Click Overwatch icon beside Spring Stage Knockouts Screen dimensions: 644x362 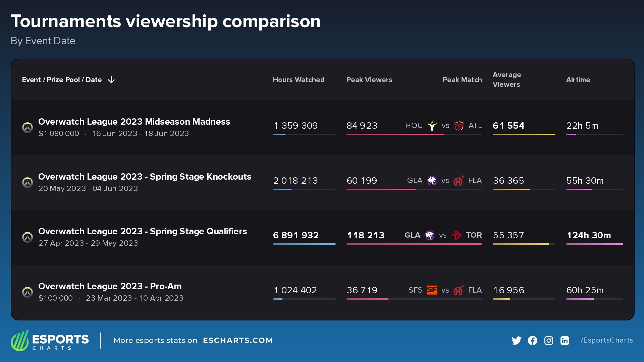pos(28,182)
